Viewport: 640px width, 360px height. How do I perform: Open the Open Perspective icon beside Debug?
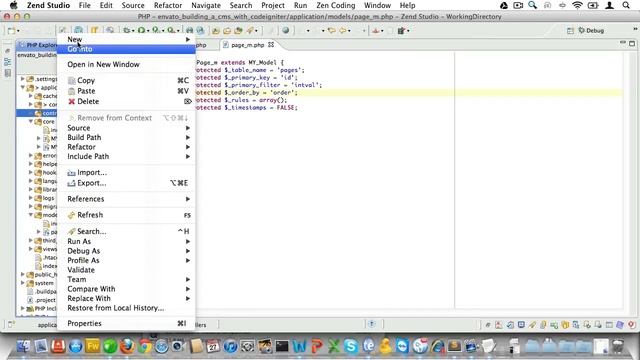[570, 31]
